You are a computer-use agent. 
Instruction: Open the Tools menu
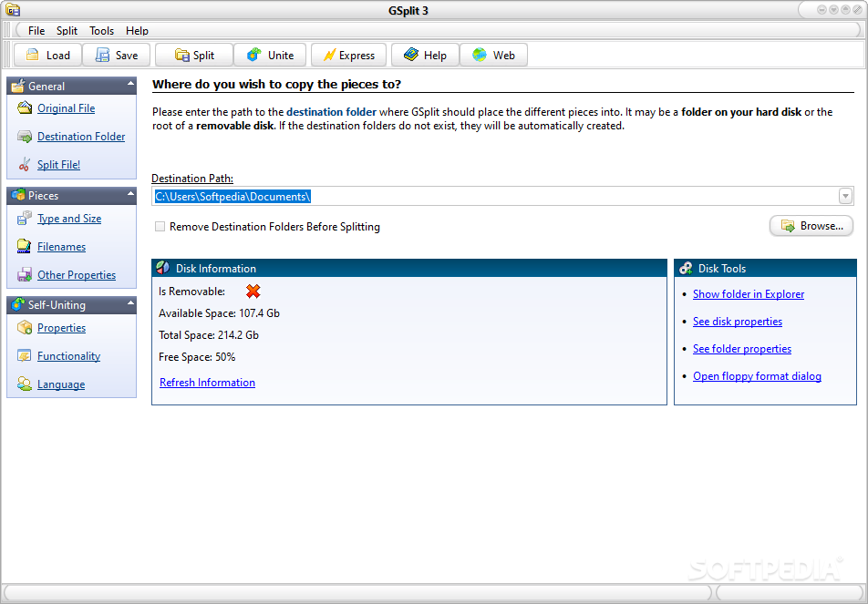point(102,31)
